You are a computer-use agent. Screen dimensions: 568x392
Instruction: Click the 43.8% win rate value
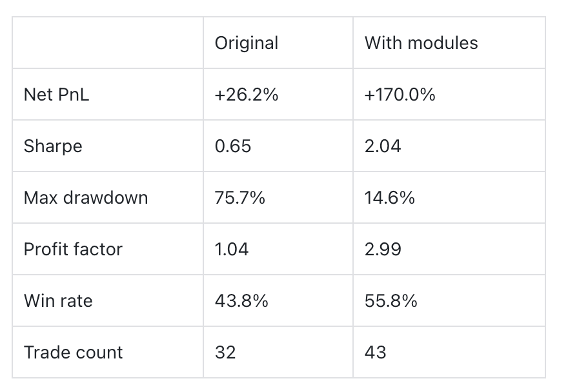241,301
